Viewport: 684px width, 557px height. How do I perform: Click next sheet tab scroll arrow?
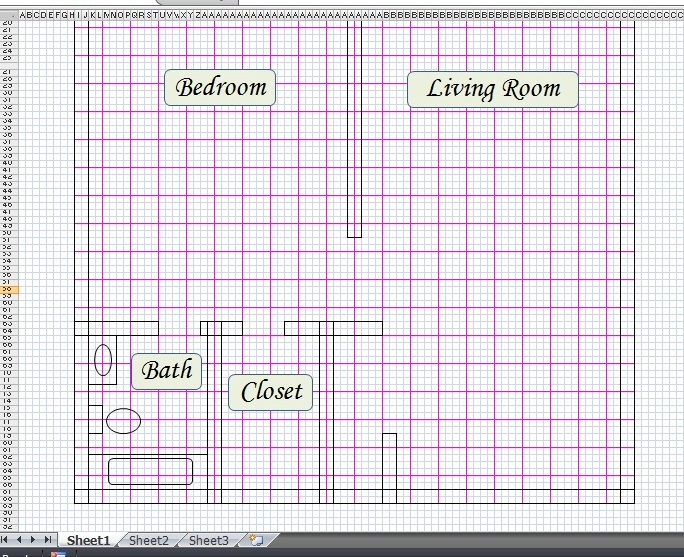click(33, 540)
